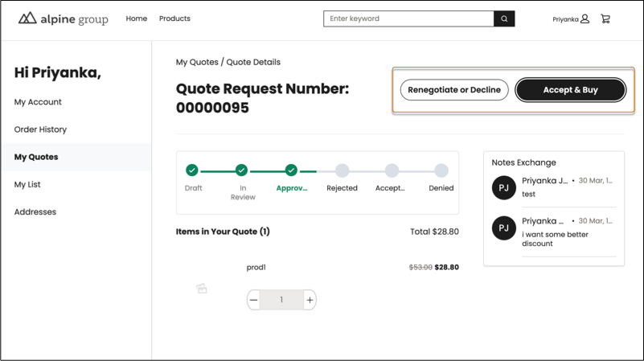This screenshot has height=361, width=644.
Task: Click PJ avatar beside the test note
Action: click(504, 187)
